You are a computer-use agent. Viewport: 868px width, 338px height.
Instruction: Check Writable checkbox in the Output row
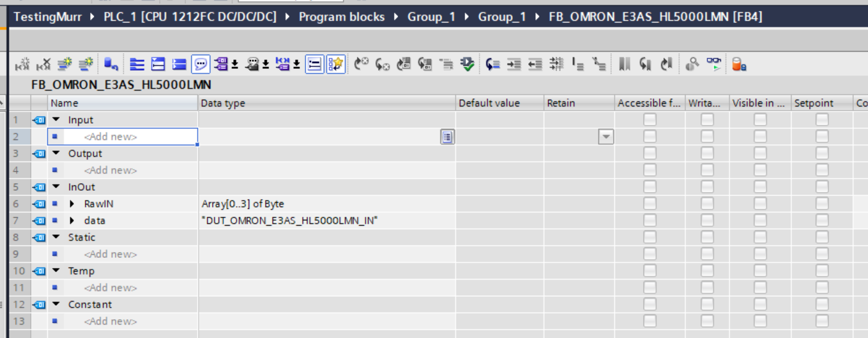pyautogui.click(x=707, y=153)
